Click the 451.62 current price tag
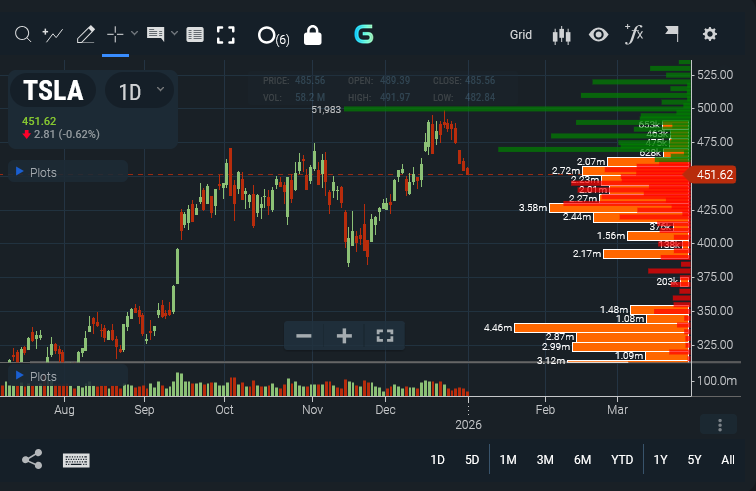This screenshot has width=756, height=491. (x=712, y=175)
